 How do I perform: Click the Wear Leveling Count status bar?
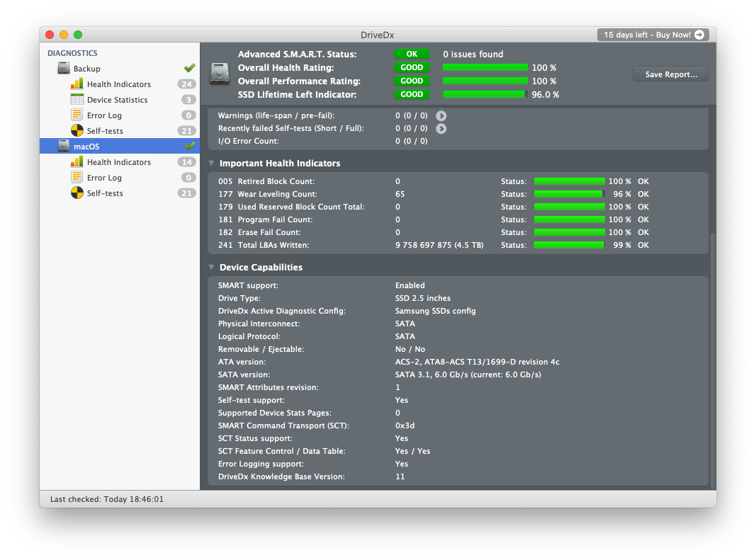pyautogui.click(x=570, y=194)
